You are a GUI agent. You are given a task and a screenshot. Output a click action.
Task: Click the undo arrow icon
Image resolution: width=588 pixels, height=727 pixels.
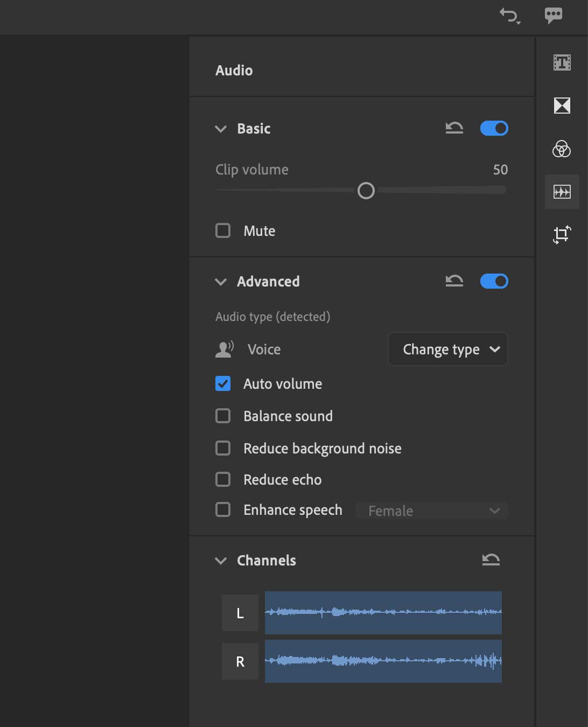pos(509,16)
